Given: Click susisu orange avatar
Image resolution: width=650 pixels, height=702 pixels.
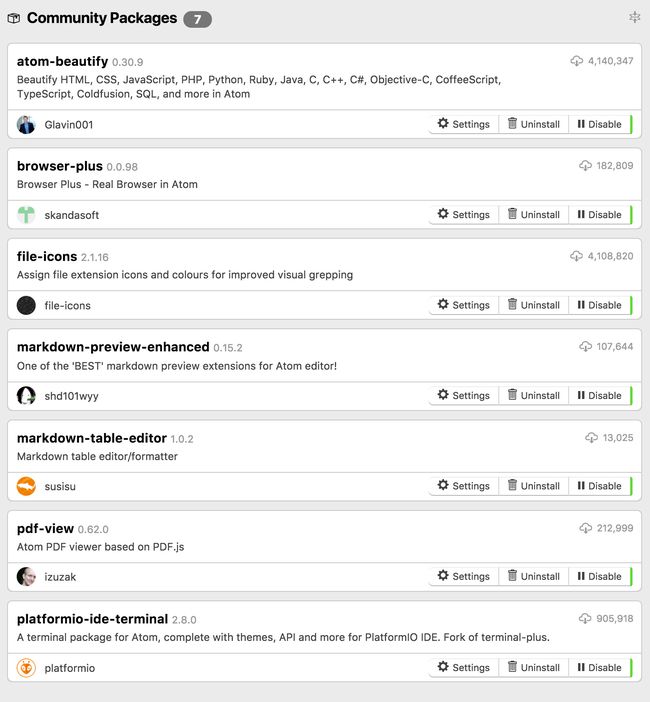Looking at the screenshot, I should [26, 486].
